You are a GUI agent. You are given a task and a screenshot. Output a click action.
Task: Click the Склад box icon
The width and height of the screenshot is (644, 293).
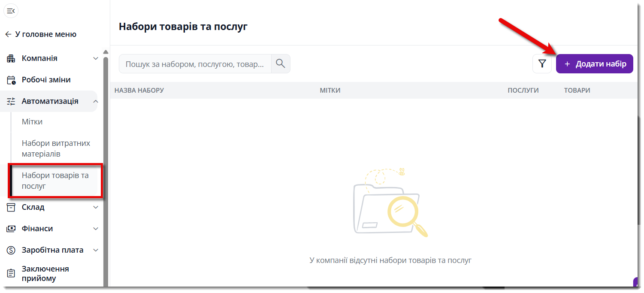(11, 207)
